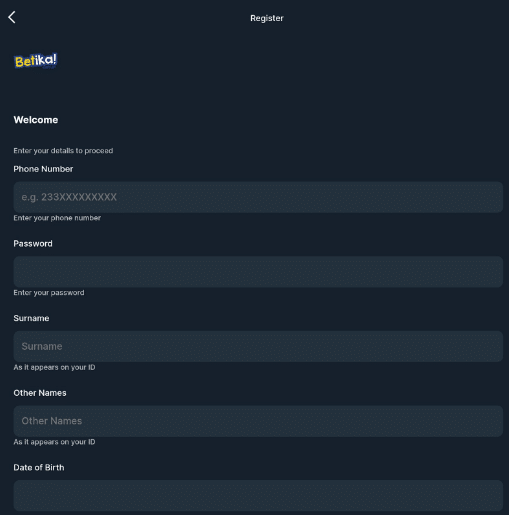Viewport: 509px width, 515px height.
Task: Click the Date of Birth label
Action: [39, 468]
